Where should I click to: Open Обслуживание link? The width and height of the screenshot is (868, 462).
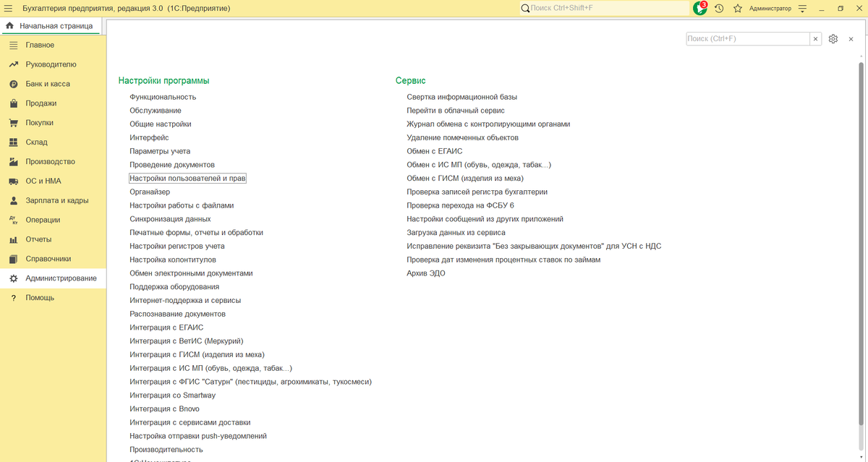[x=156, y=111]
